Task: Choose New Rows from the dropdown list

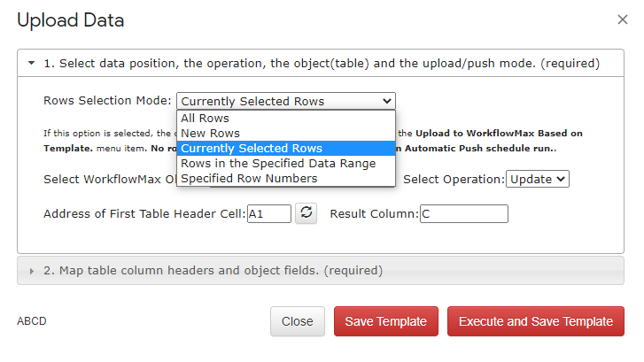Action: point(286,134)
